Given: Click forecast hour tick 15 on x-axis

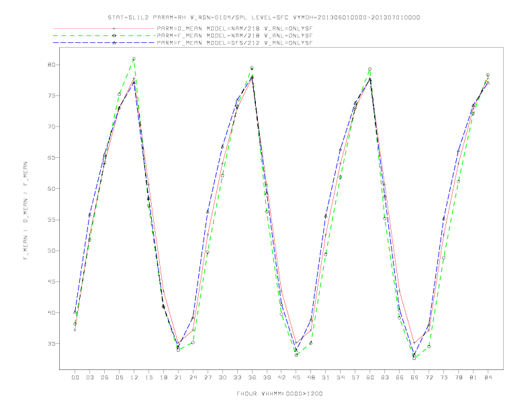Looking at the screenshot, I should pyautogui.click(x=148, y=377).
